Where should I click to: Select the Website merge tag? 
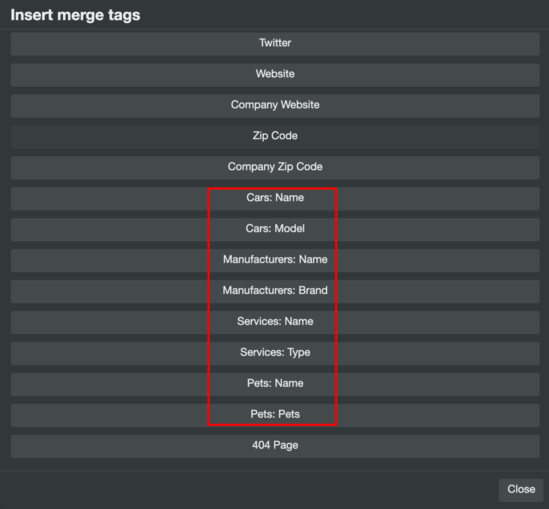coord(275,75)
